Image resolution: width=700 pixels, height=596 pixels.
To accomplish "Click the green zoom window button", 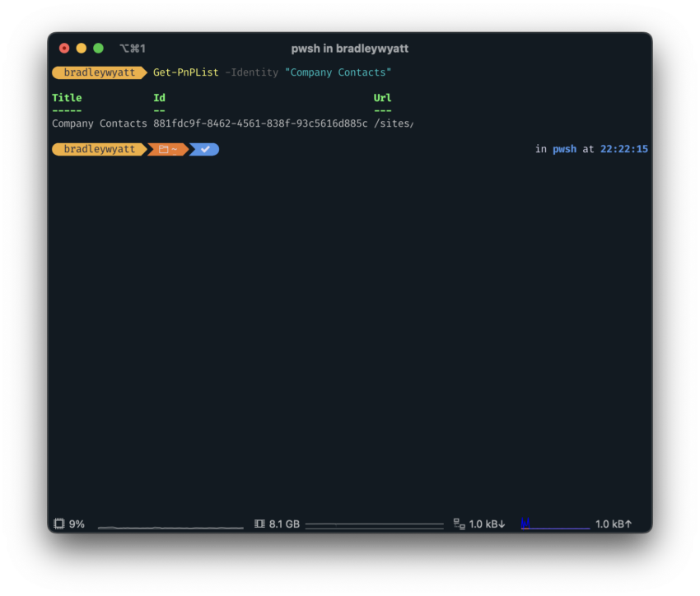I will pos(98,49).
